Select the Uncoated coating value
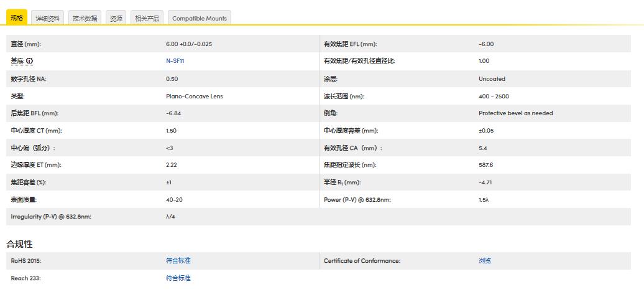 point(492,79)
